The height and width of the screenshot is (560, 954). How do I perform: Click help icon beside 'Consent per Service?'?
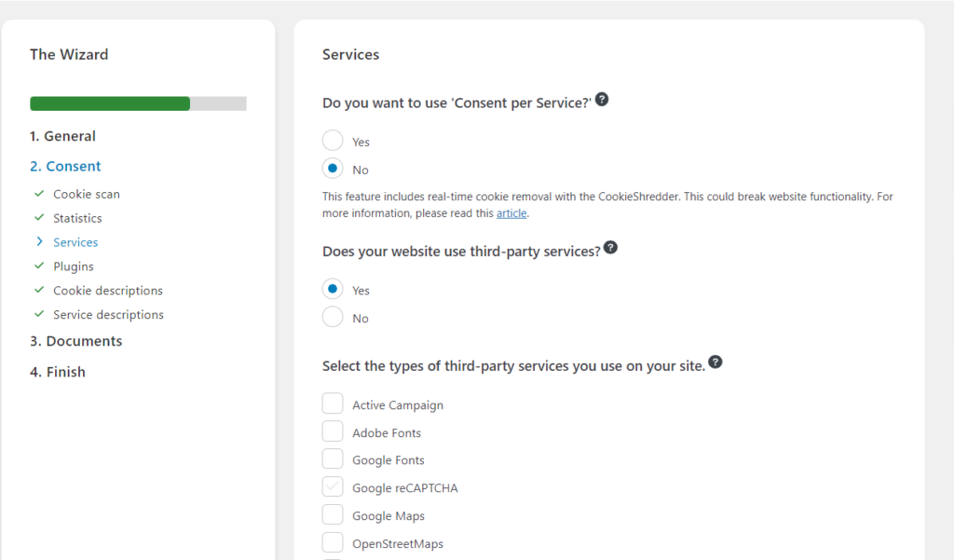point(602,100)
